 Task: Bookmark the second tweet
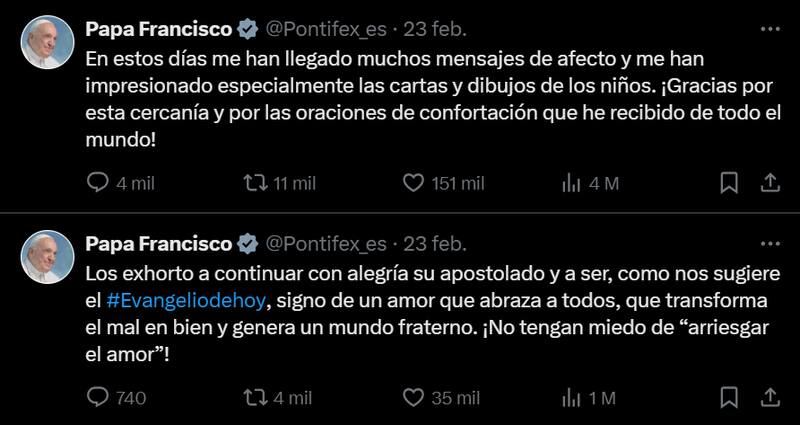(x=730, y=397)
